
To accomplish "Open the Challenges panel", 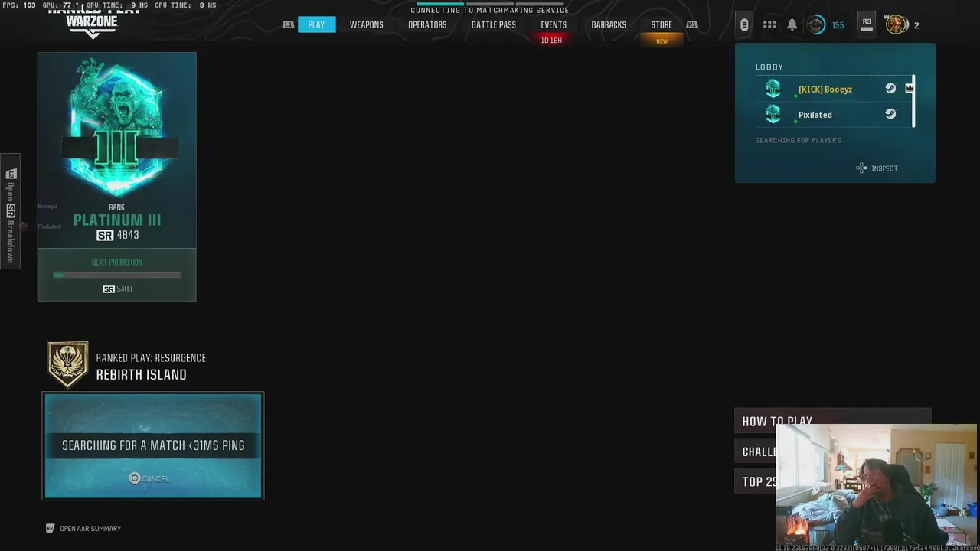I will (x=755, y=452).
